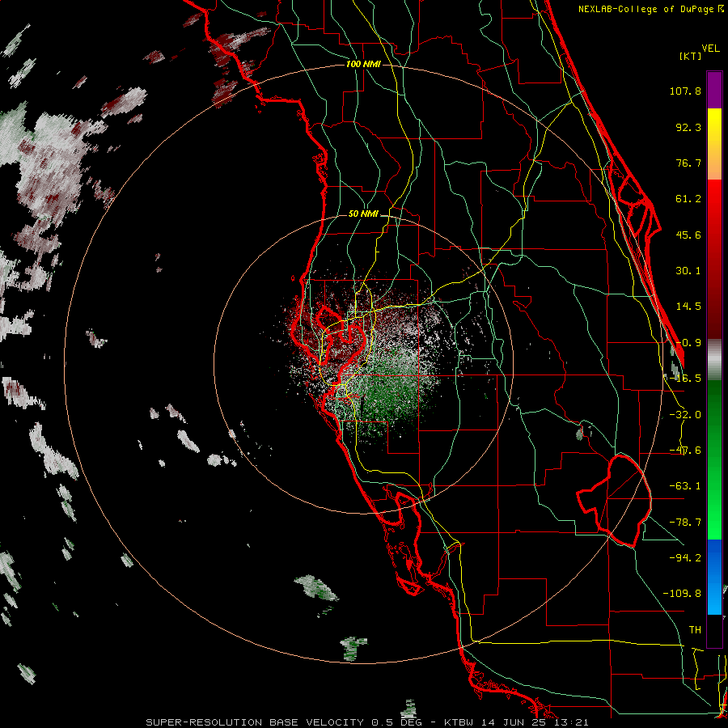The height and width of the screenshot is (728, 728).
Task: Click the KTBW 14 JUN 25 13:21 timestamp
Action: point(516,722)
